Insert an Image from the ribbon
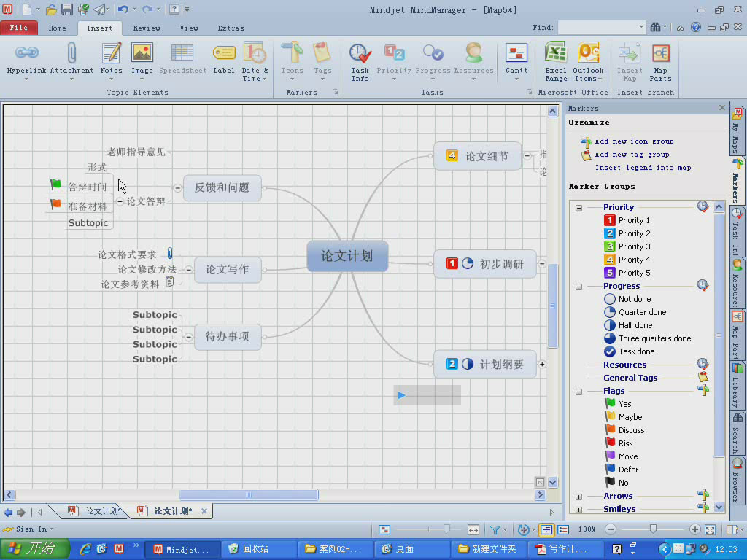 142,61
